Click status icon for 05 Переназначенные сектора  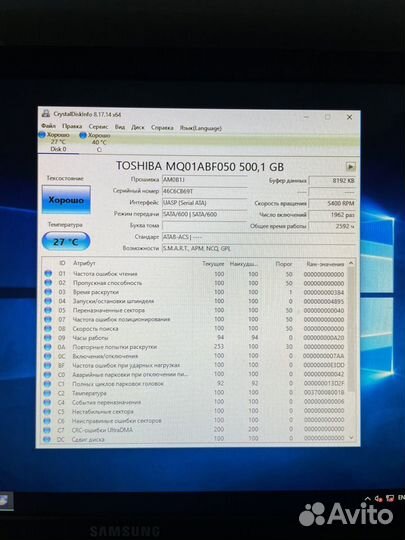coord(48,310)
